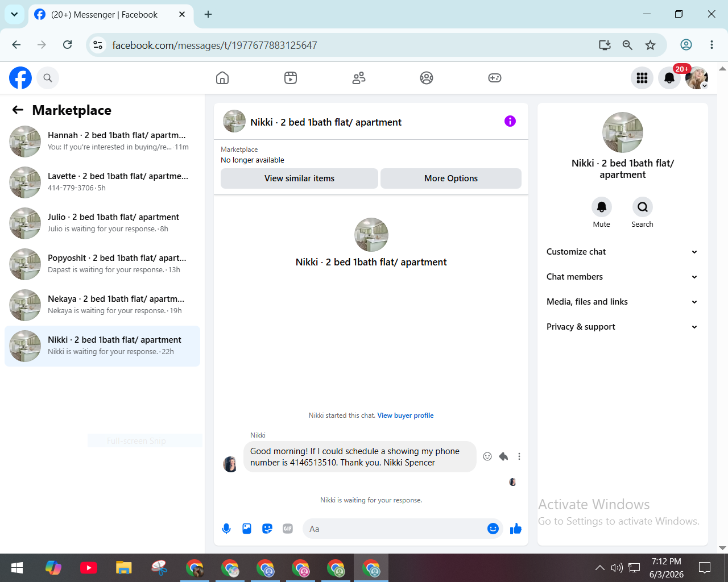The height and width of the screenshot is (582, 728).
Task: Expand Privacy & support section
Action: (622, 327)
